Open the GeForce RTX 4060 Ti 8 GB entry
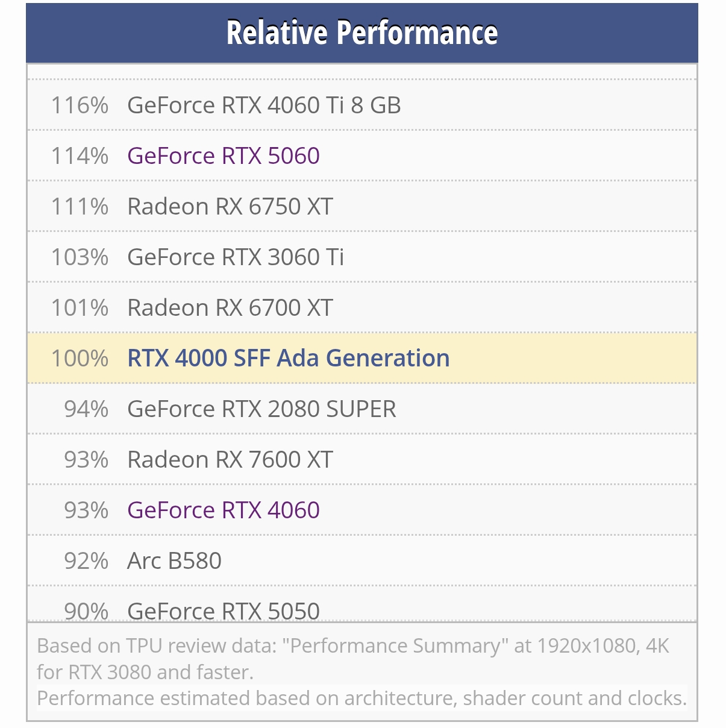Viewport: 726px width, 728px height. (x=264, y=105)
